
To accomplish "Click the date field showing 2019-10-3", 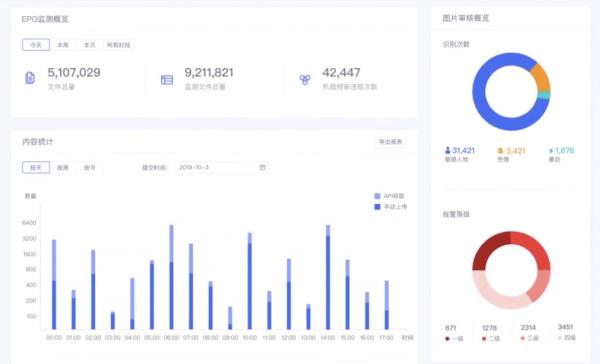I will click(x=222, y=167).
